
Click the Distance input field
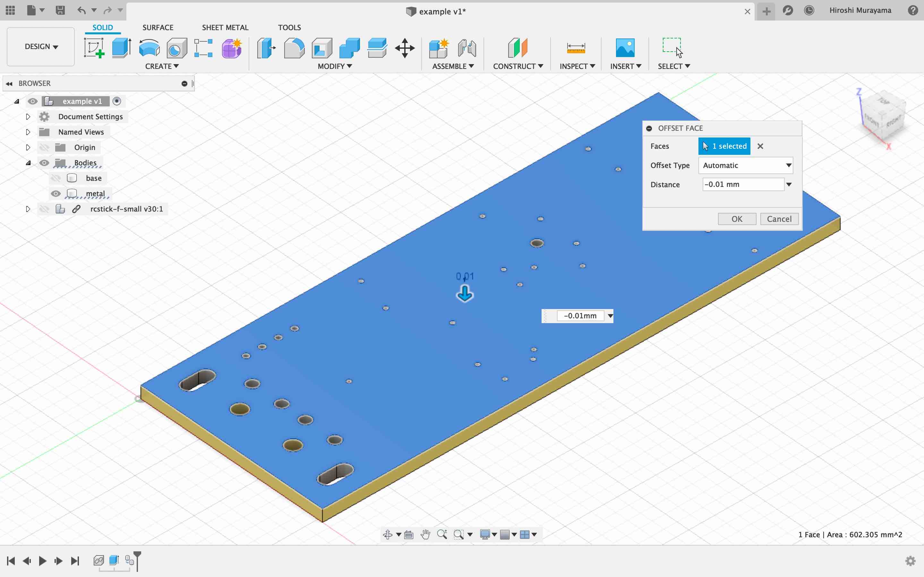(x=742, y=184)
